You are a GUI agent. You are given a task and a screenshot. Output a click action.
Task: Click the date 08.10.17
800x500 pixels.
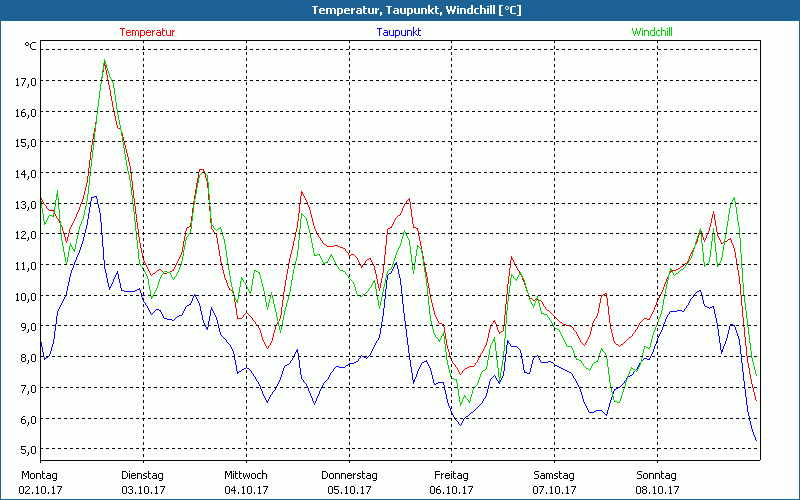[x=657, y=490]
